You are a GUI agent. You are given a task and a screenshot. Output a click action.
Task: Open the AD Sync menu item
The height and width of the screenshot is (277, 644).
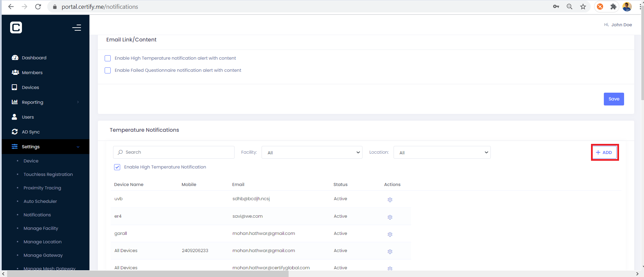pyautogui.click(x=31, y=132)
